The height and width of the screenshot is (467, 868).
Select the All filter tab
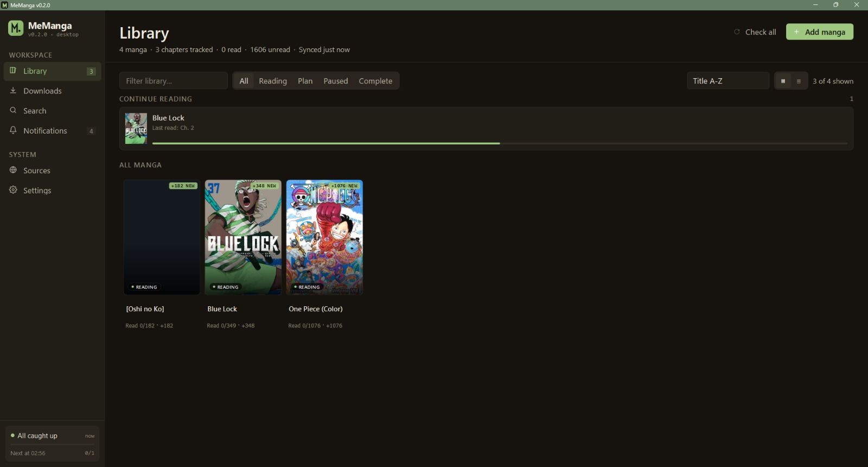[244, 81]
